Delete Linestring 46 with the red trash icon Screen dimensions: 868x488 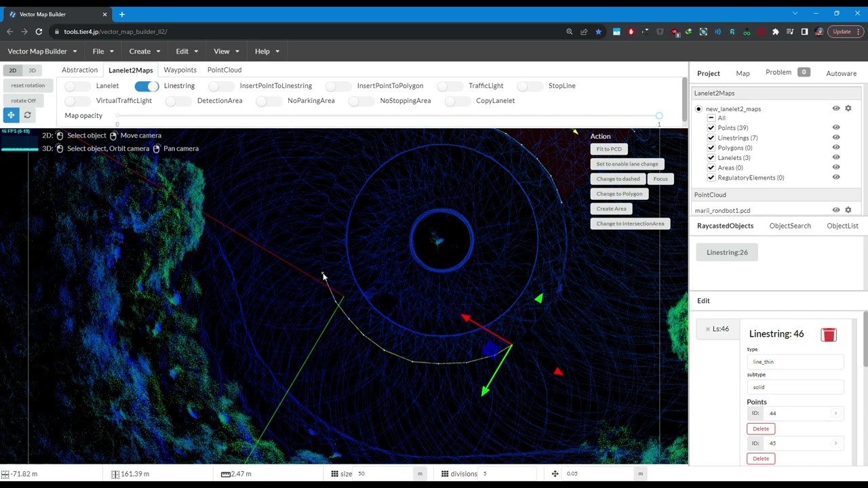[x=829, y=335]
